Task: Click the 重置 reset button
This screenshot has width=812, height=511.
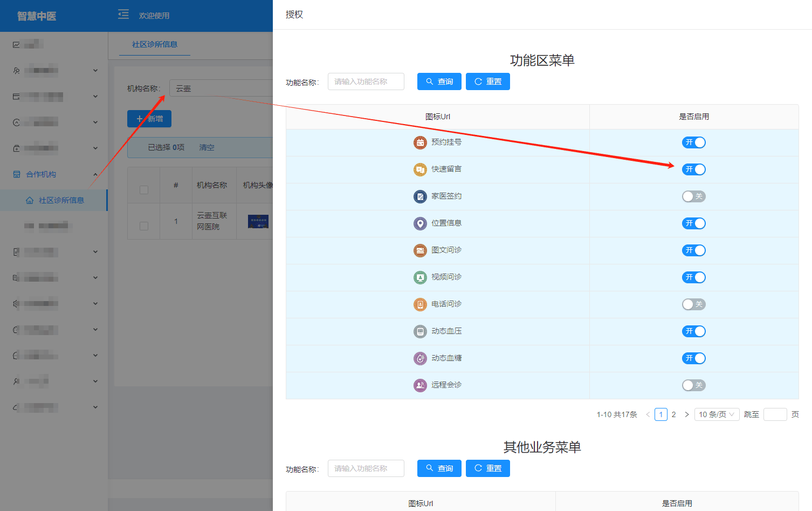Action: pos(487,81)
